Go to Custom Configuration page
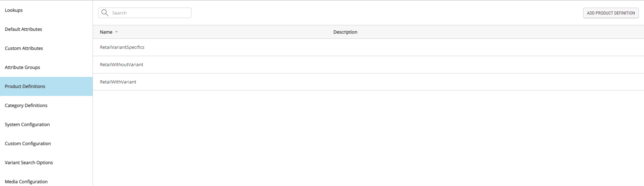Screen dimensions: 644x186 (x=28, y=144)
